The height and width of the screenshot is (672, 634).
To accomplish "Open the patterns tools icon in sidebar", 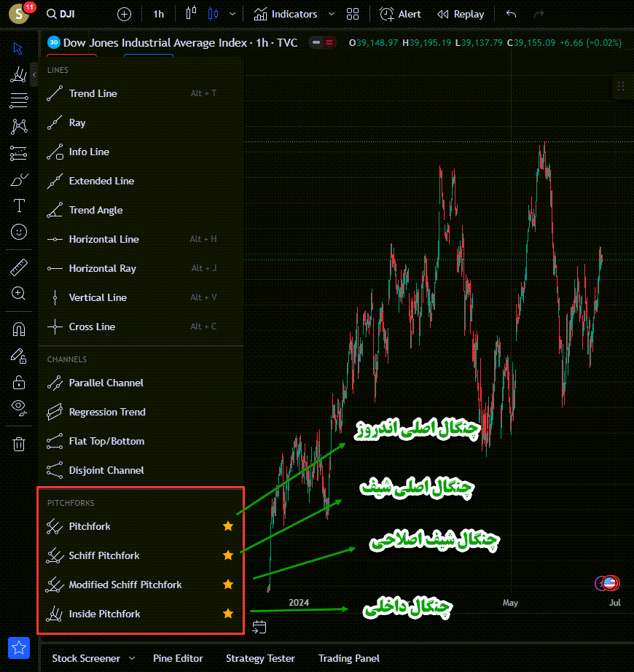I will click(x=19, y=126).
